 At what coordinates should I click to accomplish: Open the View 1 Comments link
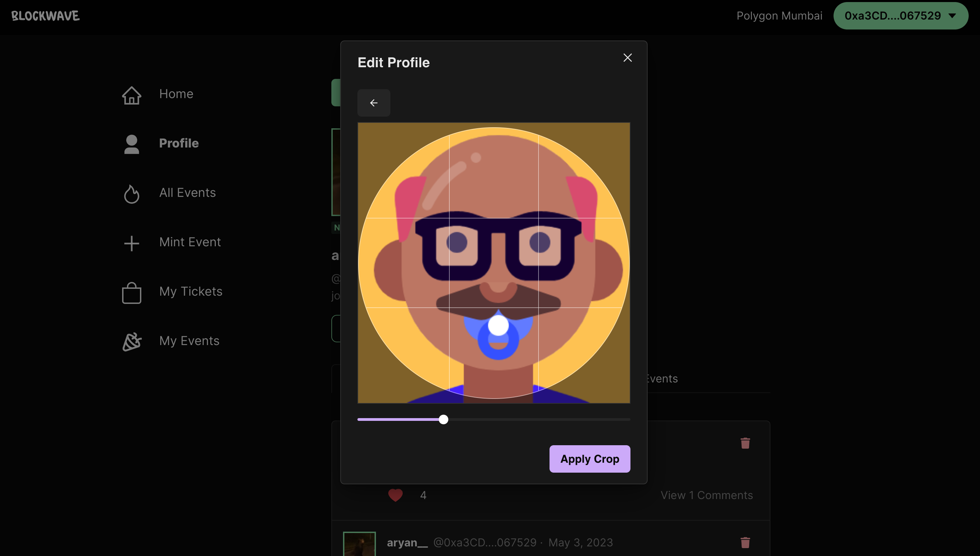click(x=706, y=495)
